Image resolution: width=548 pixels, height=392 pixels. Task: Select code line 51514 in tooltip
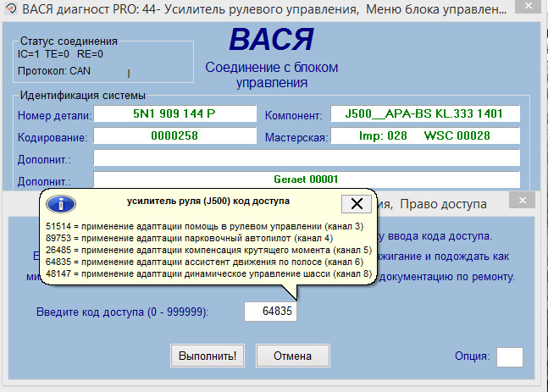(x=205, y=226)
